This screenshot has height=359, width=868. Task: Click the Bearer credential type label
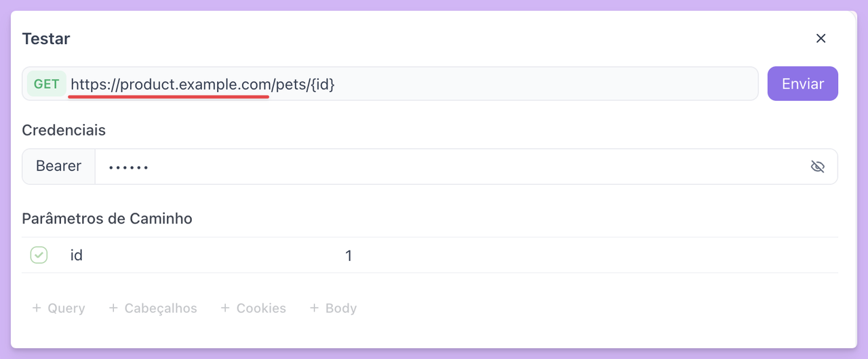click(58, 167)
